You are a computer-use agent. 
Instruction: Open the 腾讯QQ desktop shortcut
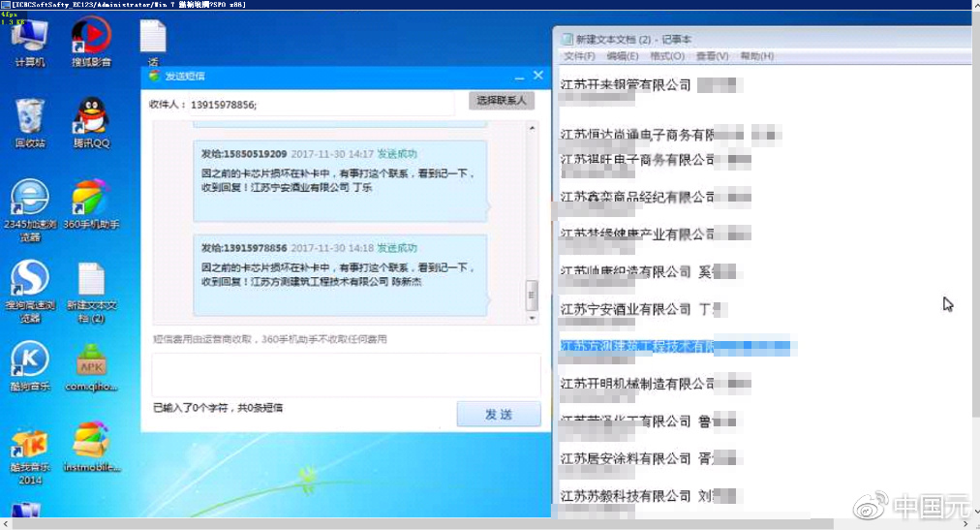pos(91,122)
